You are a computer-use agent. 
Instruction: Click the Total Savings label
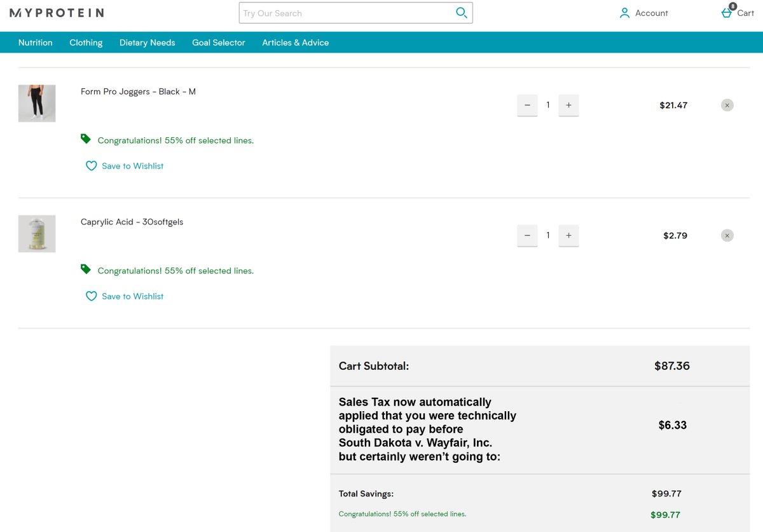coord(366,494)
